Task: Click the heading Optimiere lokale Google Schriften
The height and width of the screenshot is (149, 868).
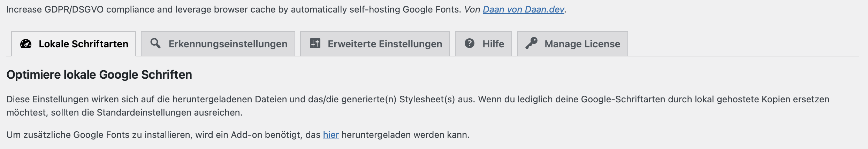Action: point(99,74)
